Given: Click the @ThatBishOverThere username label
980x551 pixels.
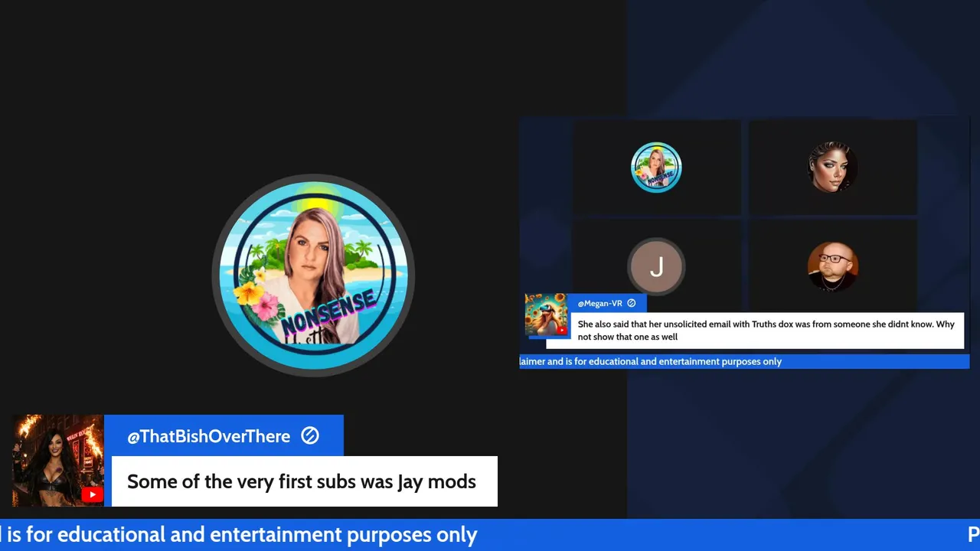Looking at the screenshot, I should click(x=209, y=436).
